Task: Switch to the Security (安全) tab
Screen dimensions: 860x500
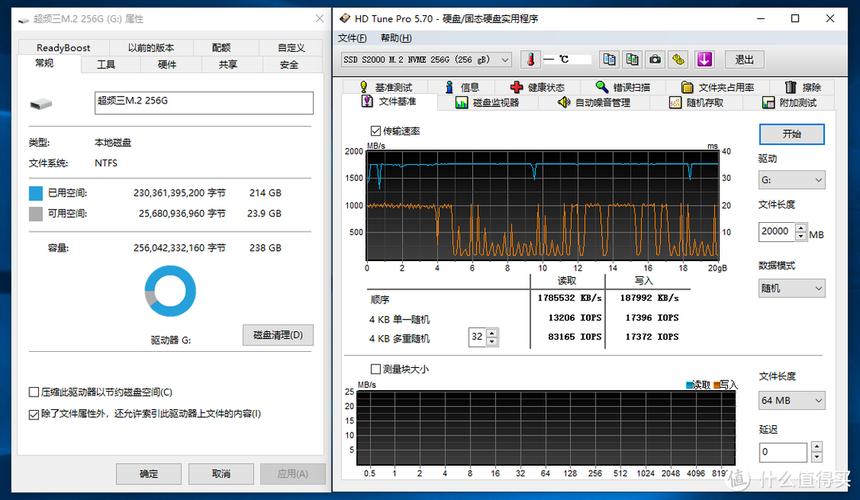Action: coord(289,65)
